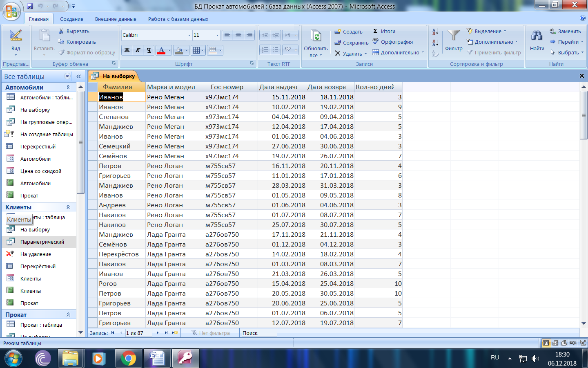Screen dimensions: 588x368
Task: Open На групповые опер... query
Action: pyautogui.click(x=39, y=122)
